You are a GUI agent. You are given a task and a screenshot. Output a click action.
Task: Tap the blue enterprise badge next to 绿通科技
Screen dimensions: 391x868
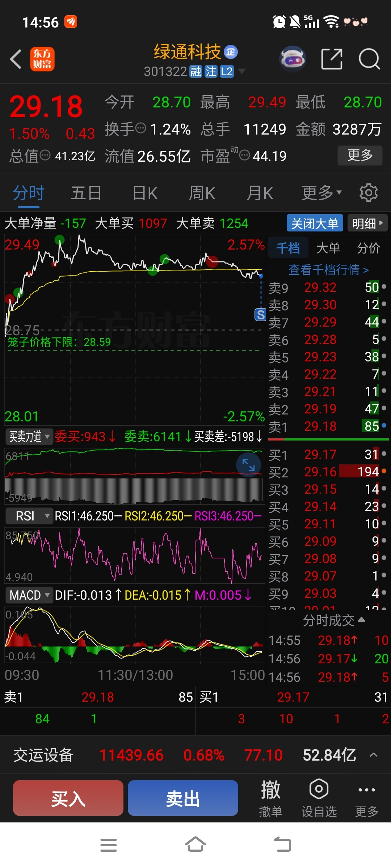click(x=231, y=52)
